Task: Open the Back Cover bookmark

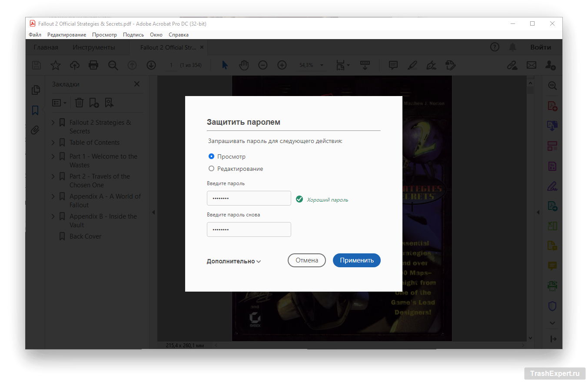Action: (85, 236)
